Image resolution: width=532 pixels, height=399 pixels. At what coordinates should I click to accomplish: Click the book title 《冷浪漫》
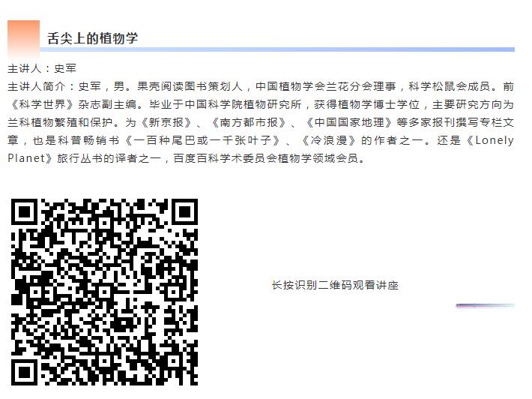[328, 140]
